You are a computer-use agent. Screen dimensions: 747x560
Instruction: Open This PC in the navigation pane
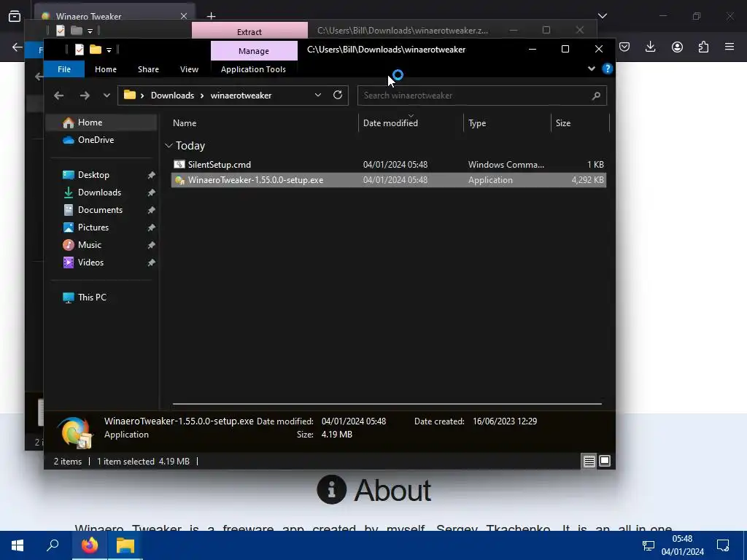(x=92, y=297)
